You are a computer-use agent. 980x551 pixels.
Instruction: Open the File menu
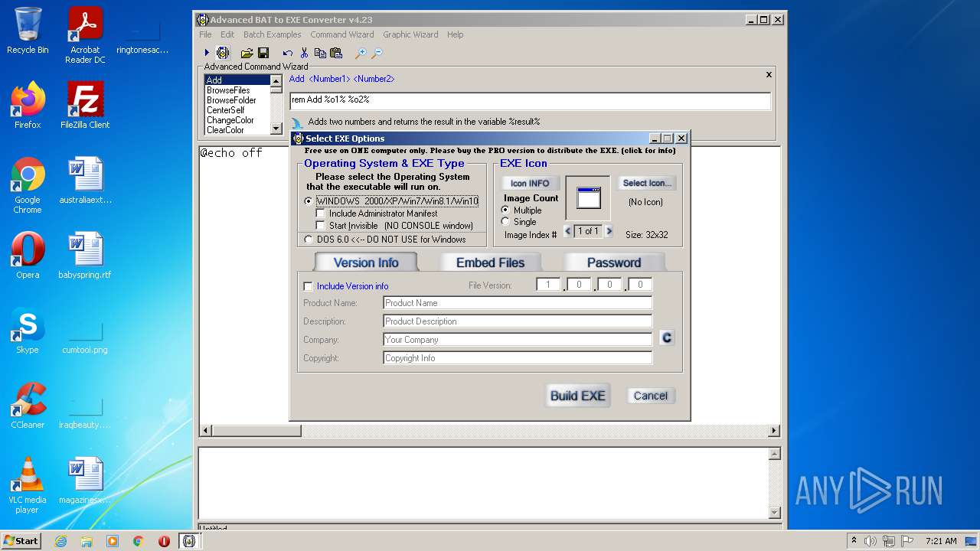click(x=205, y=34)
